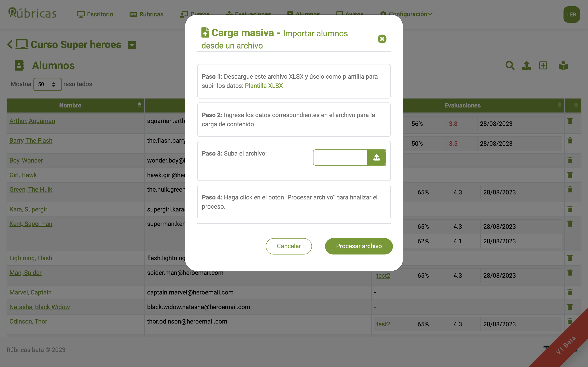Go back using the left chevron arrow
The height and width of the screenshot is (367, 588).
pyautogui.click(x=10, y=44)
